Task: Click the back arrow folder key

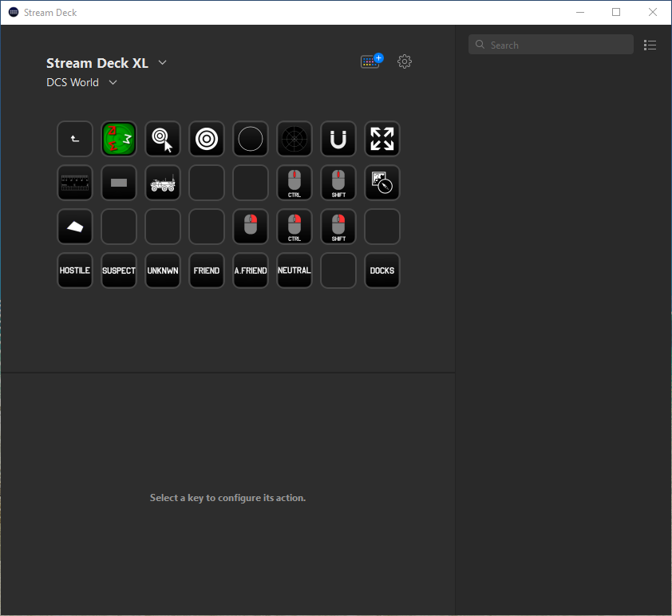Action: coord(75,139)
